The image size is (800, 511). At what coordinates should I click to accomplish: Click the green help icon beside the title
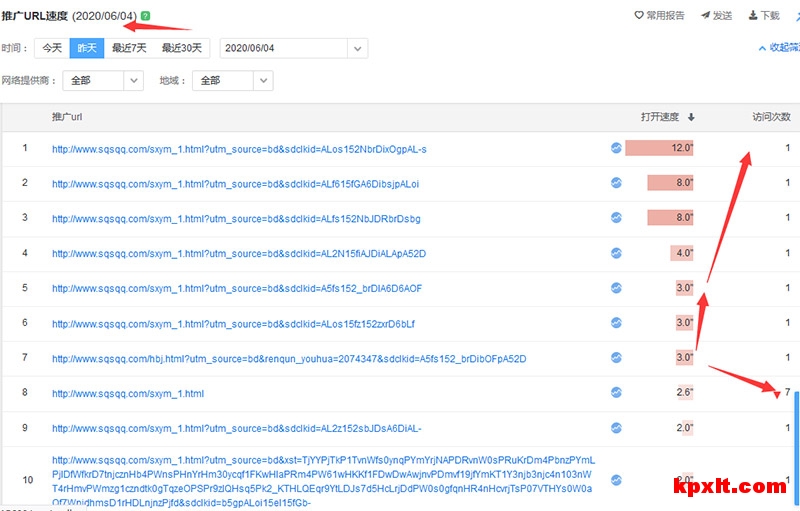pyautogui.click(x=146, y=16)
